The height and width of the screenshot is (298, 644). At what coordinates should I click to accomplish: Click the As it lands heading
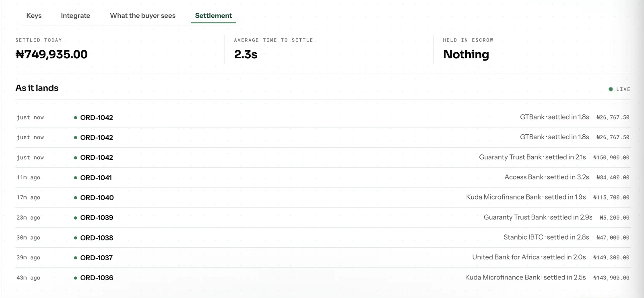37,88
